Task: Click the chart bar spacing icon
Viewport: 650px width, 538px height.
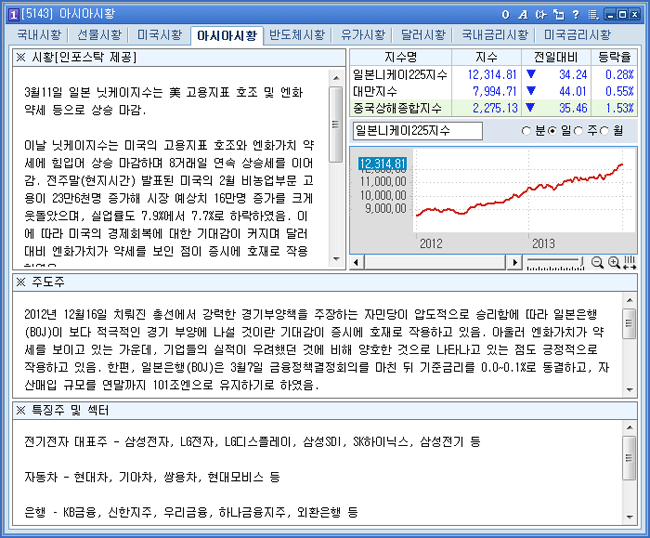Action: [x=629, y=262]
